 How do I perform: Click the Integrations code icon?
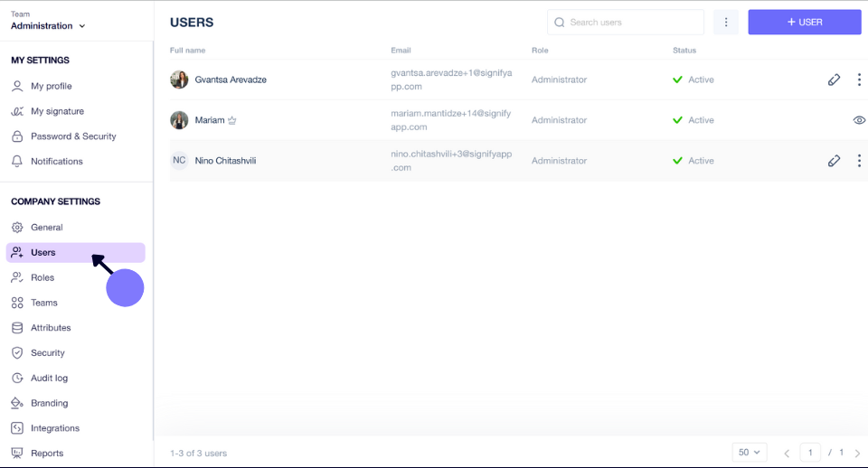coord(17,428)
